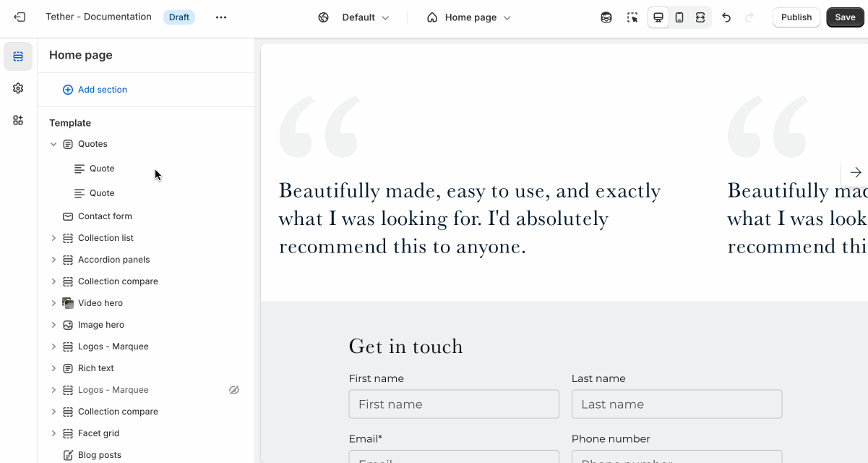Click the plus icon for Add section
This screenshot has width=868, height=463.
tap(68, 90)
